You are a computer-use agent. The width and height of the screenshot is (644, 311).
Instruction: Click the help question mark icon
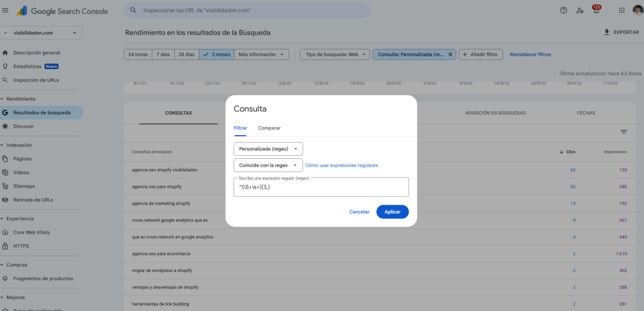coord(563,11)
